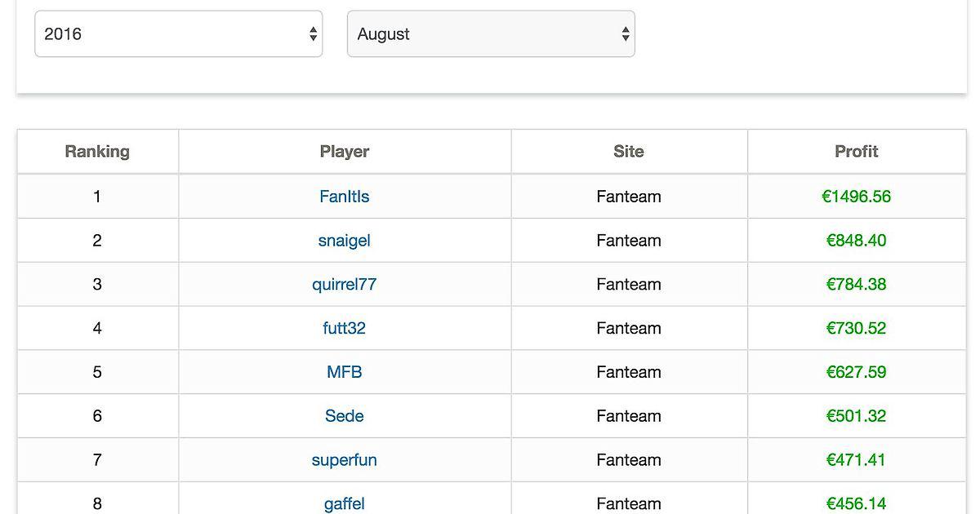Open Sede player profile link
The image size is (980, 514).
point(344,416)
